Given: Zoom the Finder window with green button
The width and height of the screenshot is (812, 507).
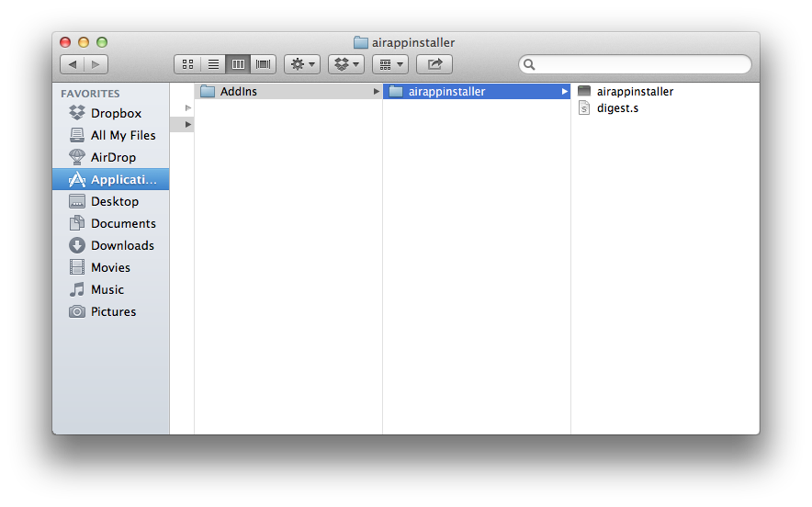Looking at the screenshot, I should click(x=102, y=42).
